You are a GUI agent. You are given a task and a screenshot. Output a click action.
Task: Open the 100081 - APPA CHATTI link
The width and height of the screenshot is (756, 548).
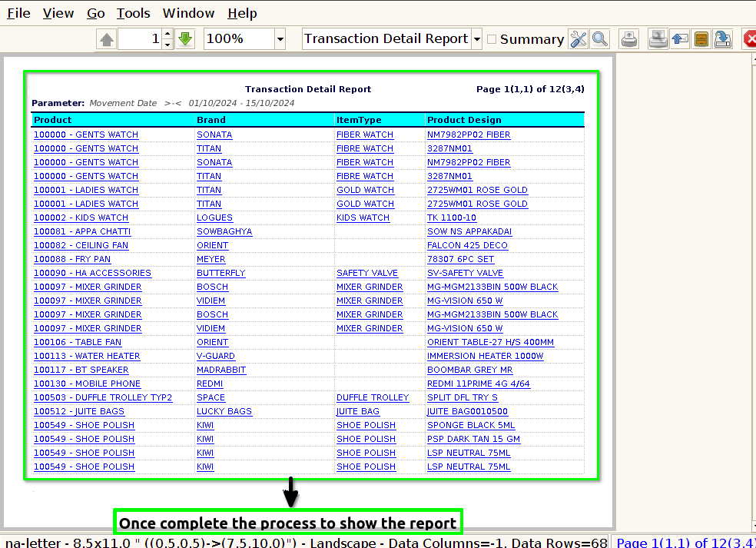82,231
